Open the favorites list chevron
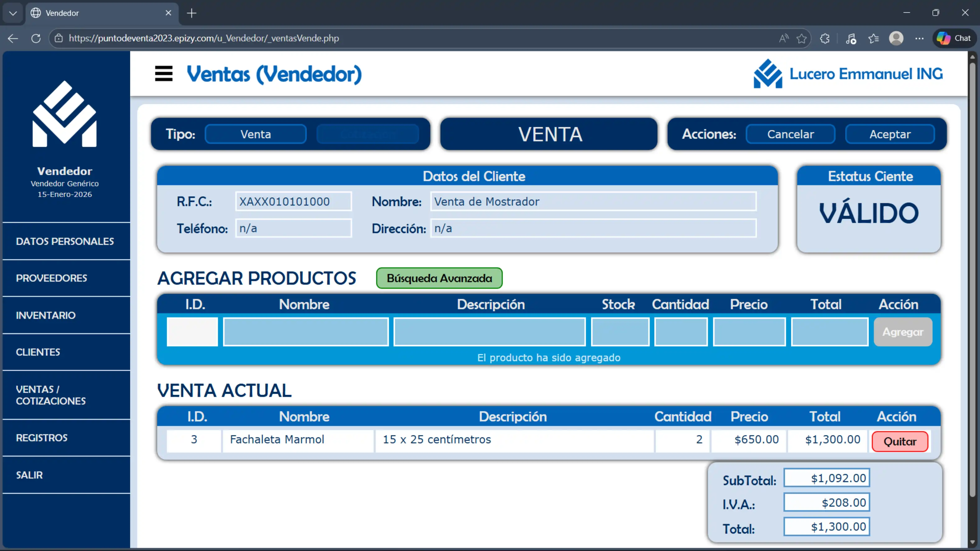 coord(873,38)
